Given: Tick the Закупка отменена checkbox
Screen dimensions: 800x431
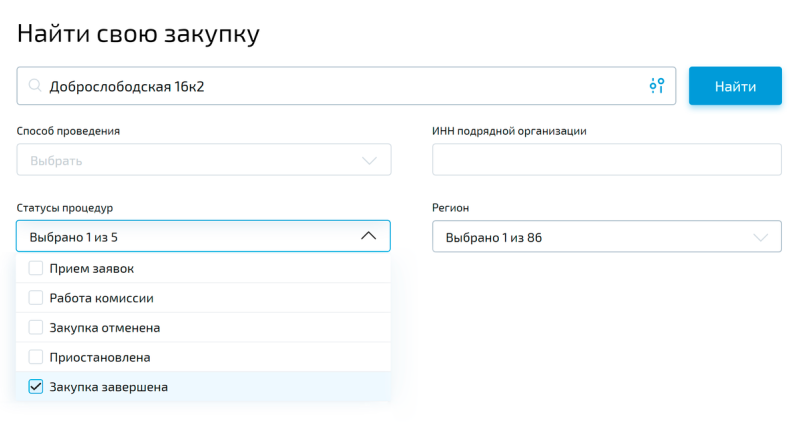Looking at the screenshot, I should coord(36,327).
